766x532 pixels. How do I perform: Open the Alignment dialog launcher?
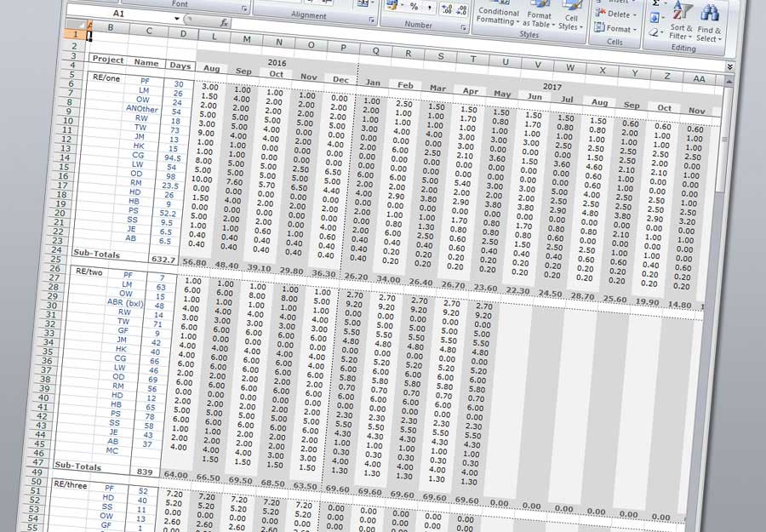click(x=372, y=20)
